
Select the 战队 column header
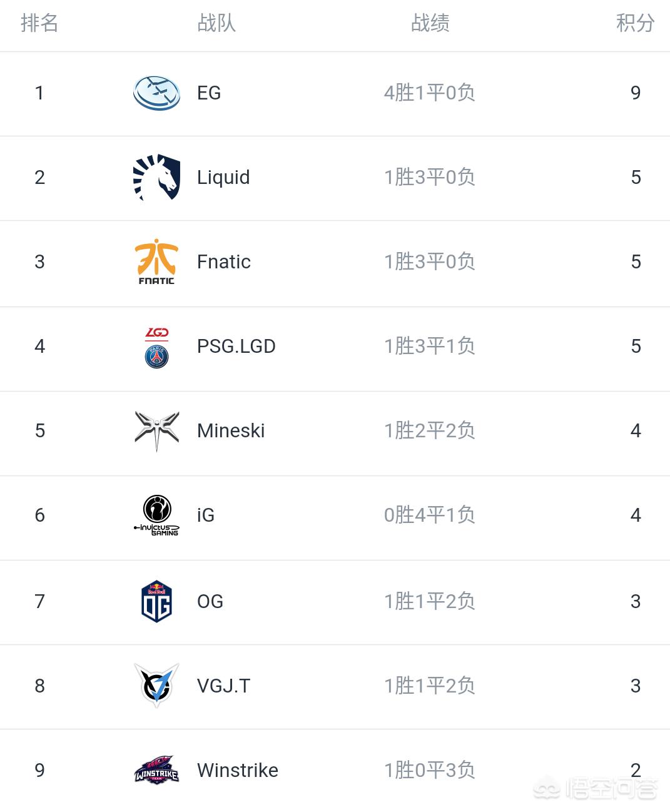point(216,23)
